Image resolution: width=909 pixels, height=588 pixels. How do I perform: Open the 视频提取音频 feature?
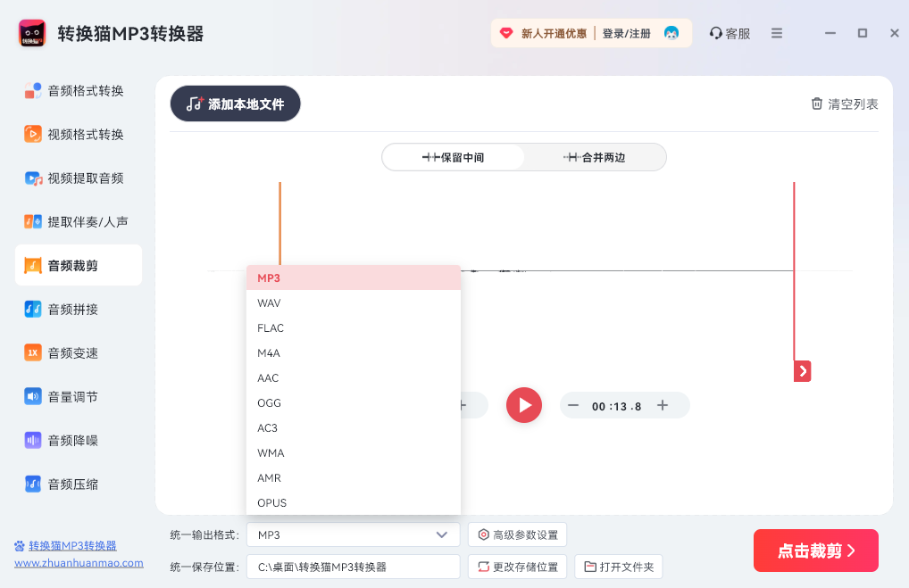tap(79, 178)
